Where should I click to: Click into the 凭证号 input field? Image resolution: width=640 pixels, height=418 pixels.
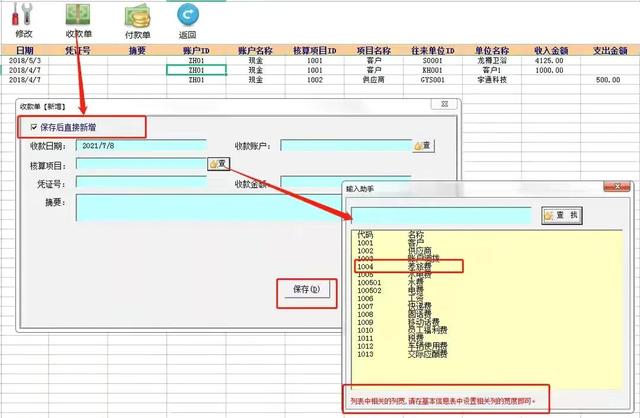coord(141,182)
